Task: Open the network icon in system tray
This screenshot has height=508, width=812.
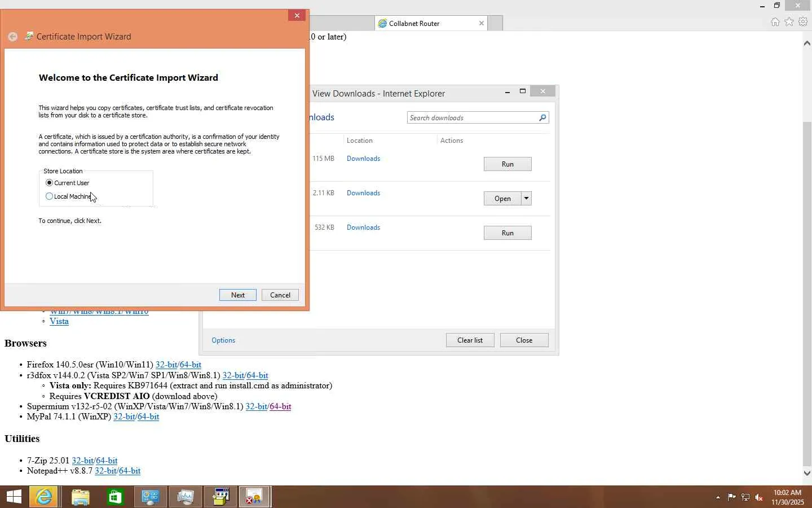Action: coord(745,497)
